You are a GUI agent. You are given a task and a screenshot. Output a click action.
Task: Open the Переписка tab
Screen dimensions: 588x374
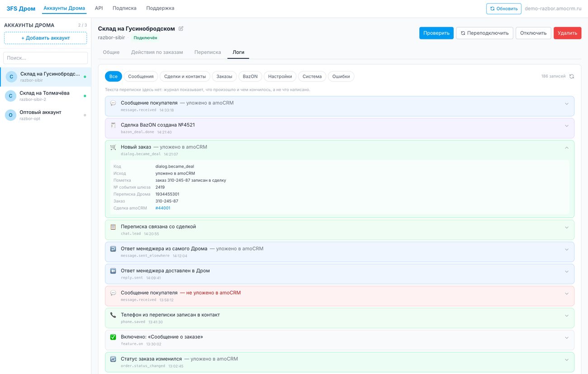point(208,52)
